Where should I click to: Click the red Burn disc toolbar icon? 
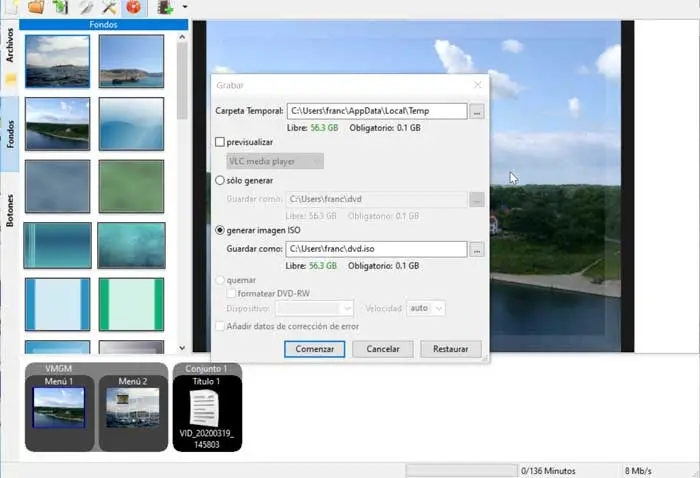click(133, 7)
